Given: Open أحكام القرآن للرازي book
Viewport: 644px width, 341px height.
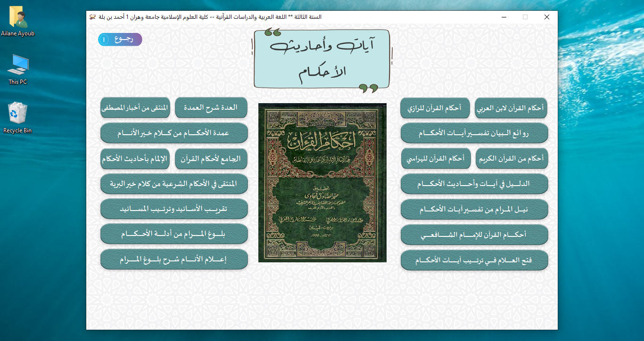Looking at the screenshot, I should pos(435,108).
